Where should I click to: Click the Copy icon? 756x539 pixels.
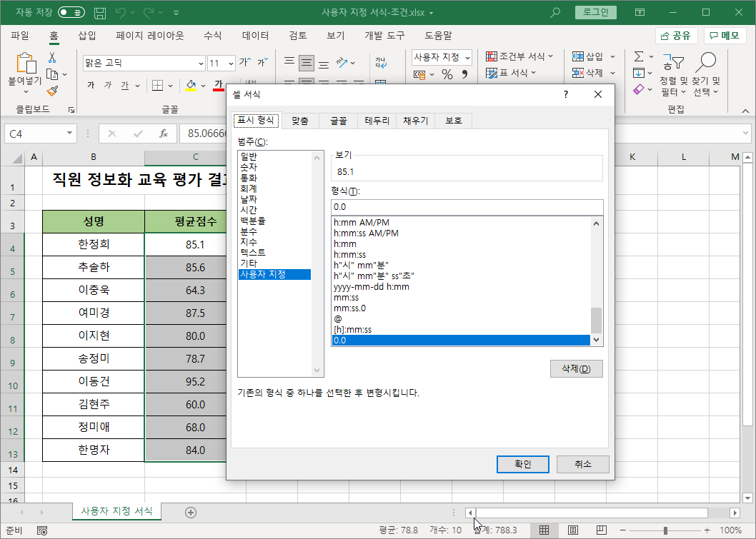[52, 74]
